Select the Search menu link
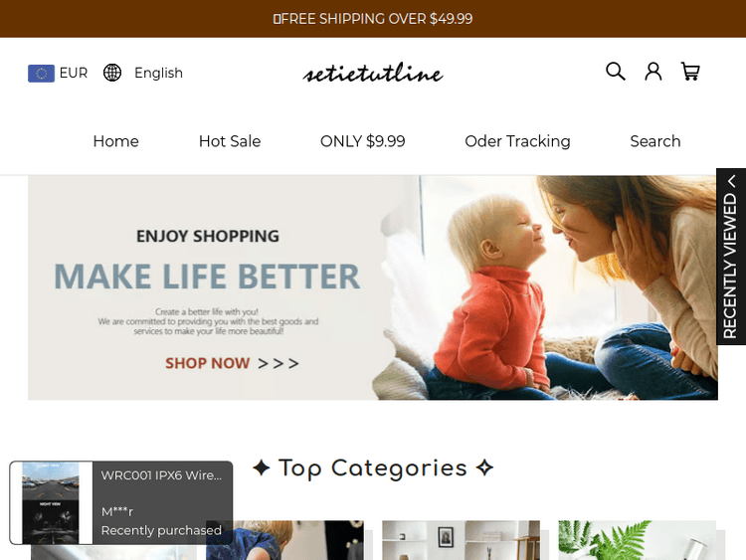The height and width of the screenshot is (560, 746). 655,141
